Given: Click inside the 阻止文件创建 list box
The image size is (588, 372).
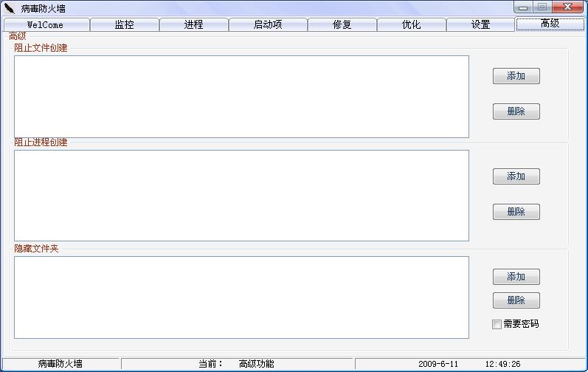Looking at the screenshot, I should (241, 97).
